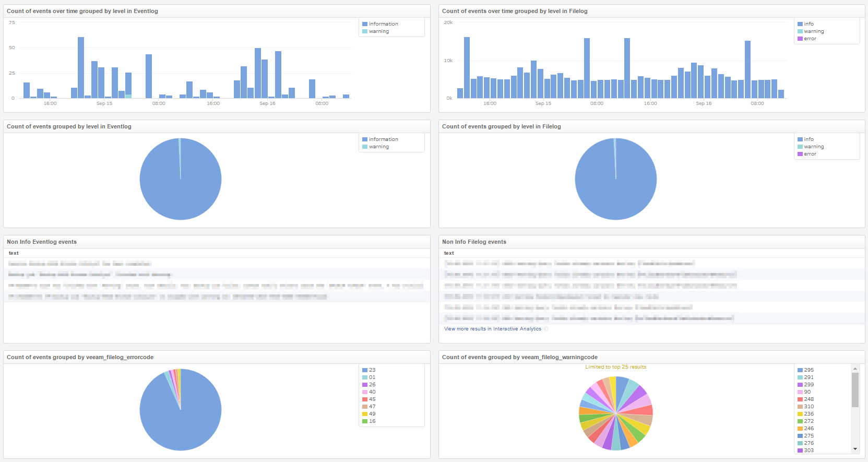
Task: Open View more results in Interactive Analytics link
Action: coord(493,329)
